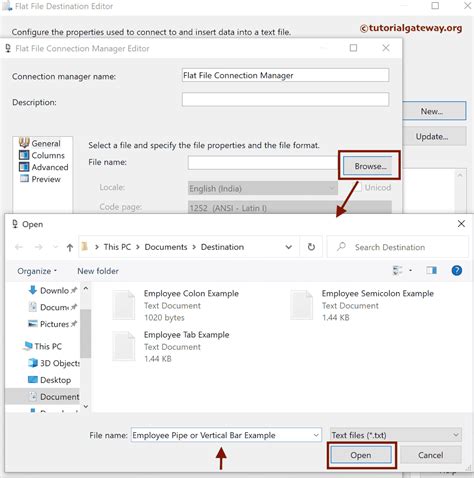Click the Search Destination field
This screenshot has height=478, width=474.
398,247
